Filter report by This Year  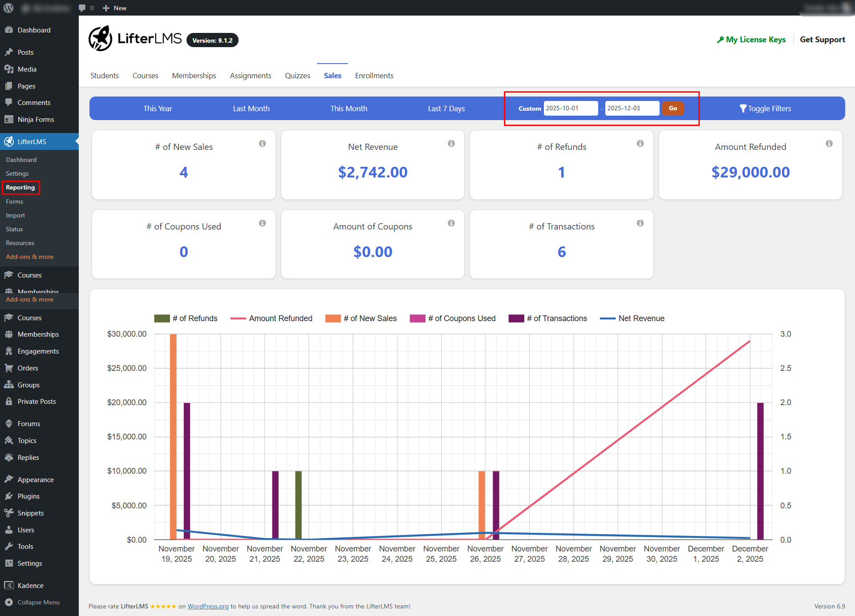tap(158, 109)
